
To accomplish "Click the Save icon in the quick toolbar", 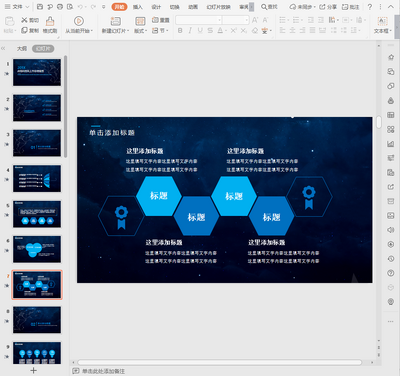I will click(x=40, y=7).
